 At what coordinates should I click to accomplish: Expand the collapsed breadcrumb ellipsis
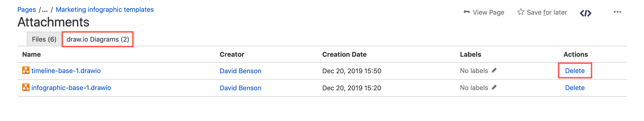click(x=45, y=10)
